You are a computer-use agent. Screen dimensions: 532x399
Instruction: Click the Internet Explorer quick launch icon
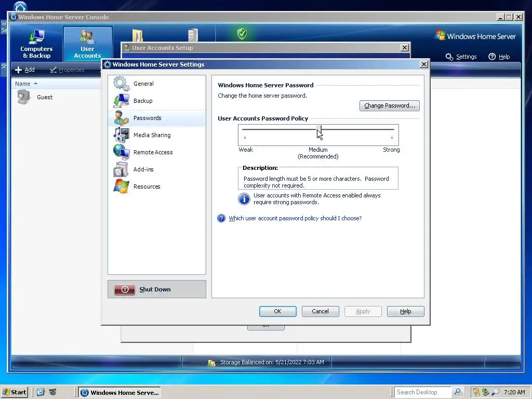click(x=41, y=392)
